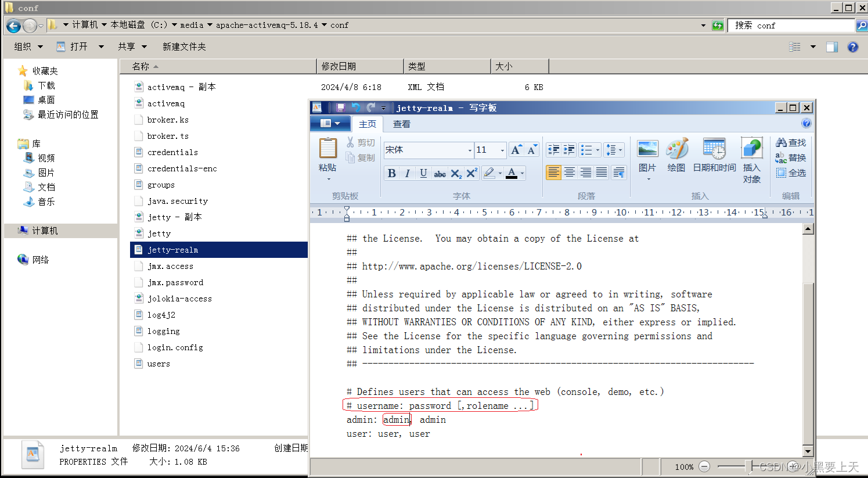This screenshot has width=868, height=478.
Task: Expand the 组织 dropdown arrow in Explorer
Action: (x=40, y=47)
